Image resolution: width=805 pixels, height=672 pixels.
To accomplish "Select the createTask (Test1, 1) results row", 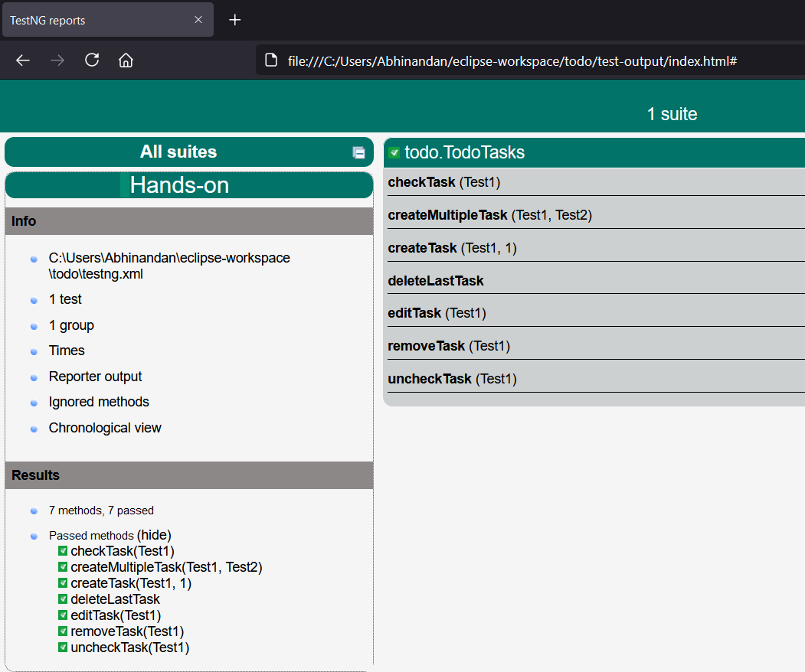I will pos(596,248).
